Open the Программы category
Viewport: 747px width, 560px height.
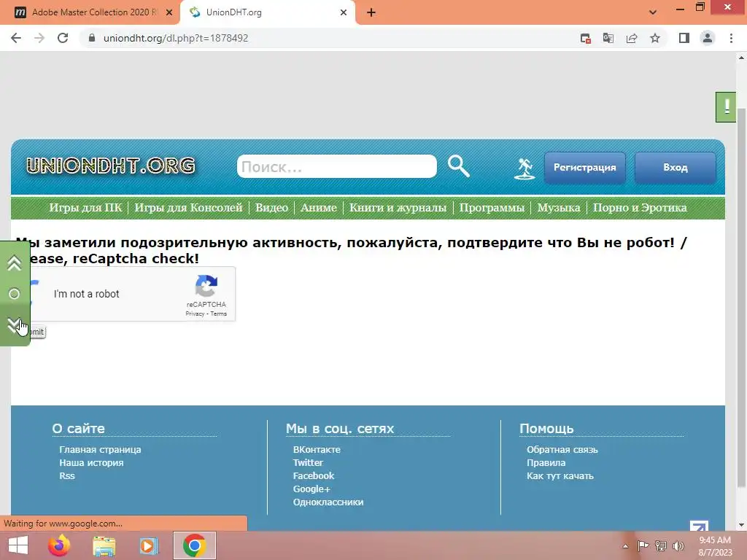click(x=492, y=208)
